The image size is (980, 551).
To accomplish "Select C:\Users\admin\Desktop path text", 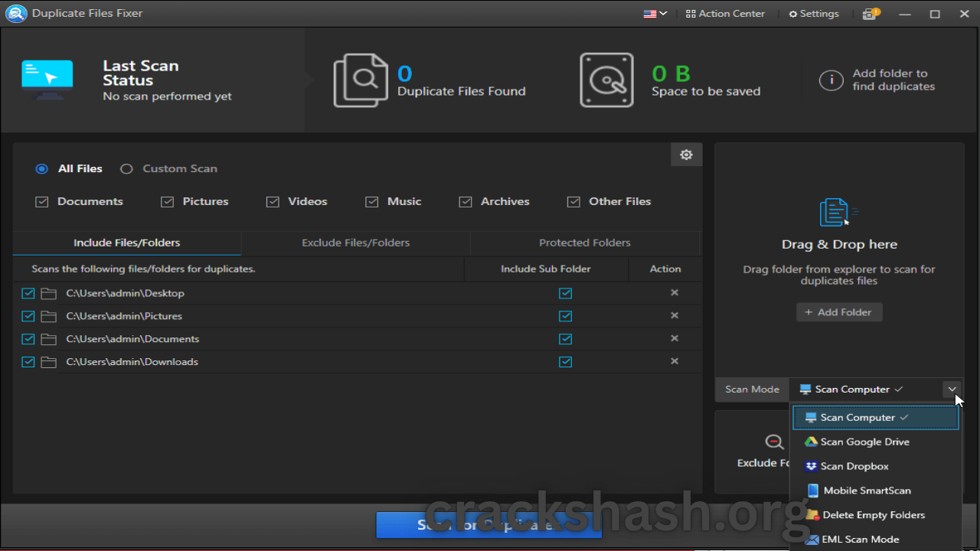I will [126, 293].
